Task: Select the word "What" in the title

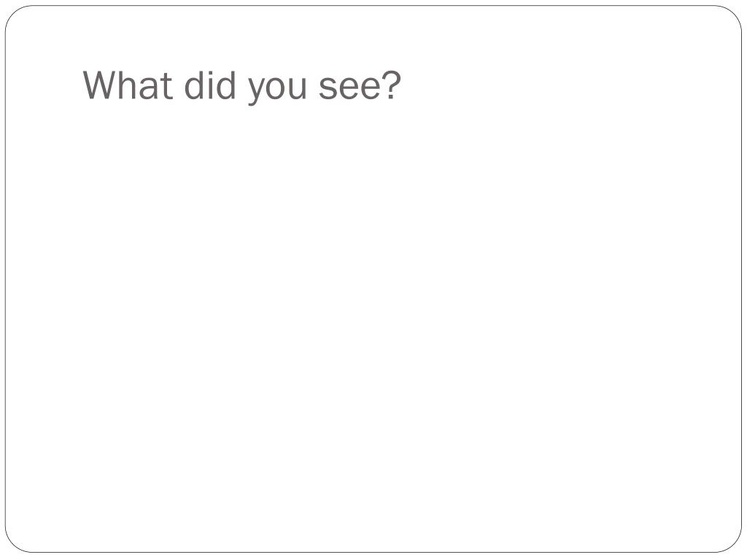Action: pyautogui.click(x=127, y=85)
